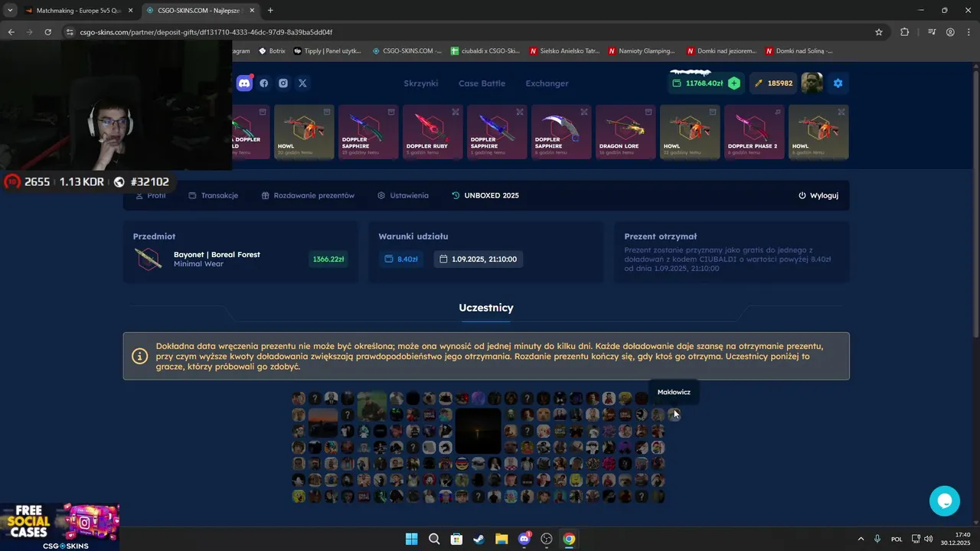Open the Tipply | Panel użytk... bookmark
The image size is (980, 551).
[x=328, y=51]
